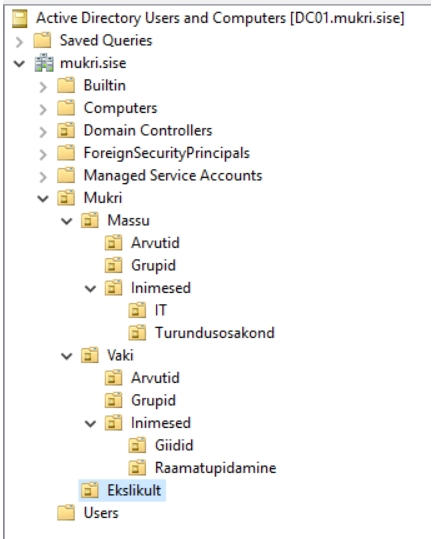Click the Active Directory Users and Computers root icon

(x=19, y=19)
